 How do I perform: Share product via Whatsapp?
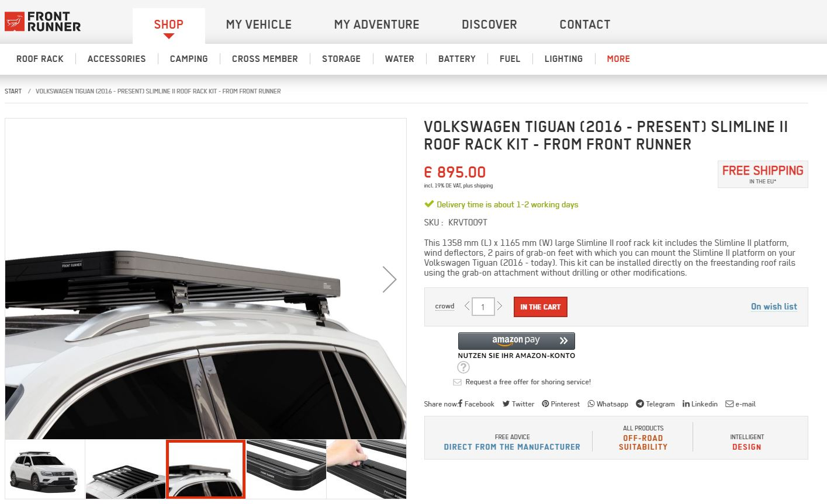pyautogui.click(x=608, y=404)
